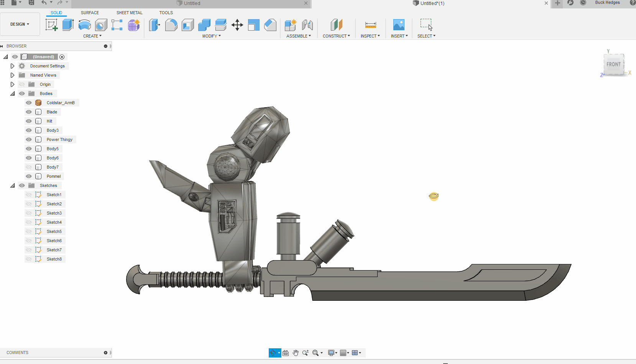This screenshot has height=364, width=636.
Task: Open the CONSTRUCT menu
Action: point(336,36)
